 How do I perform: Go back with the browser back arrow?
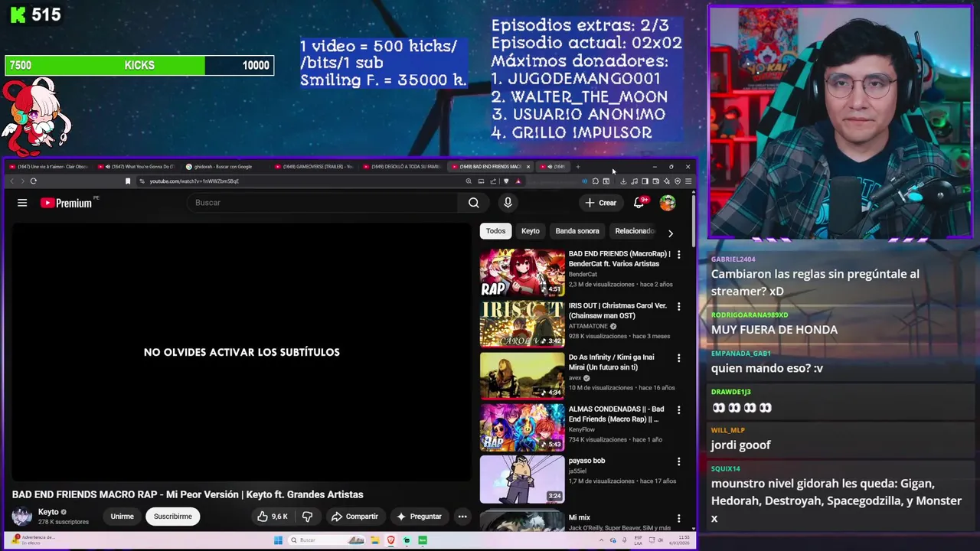coord(11,181)
